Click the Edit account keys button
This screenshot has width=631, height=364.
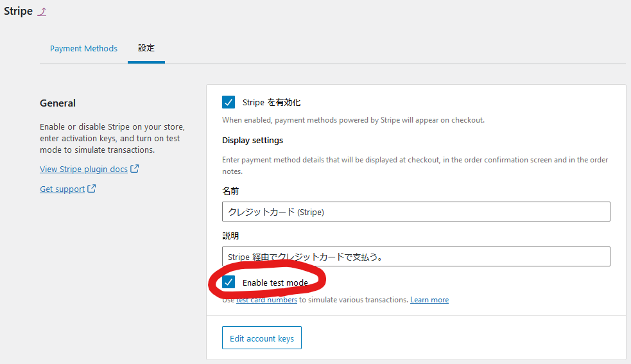[x=262, y=338]
